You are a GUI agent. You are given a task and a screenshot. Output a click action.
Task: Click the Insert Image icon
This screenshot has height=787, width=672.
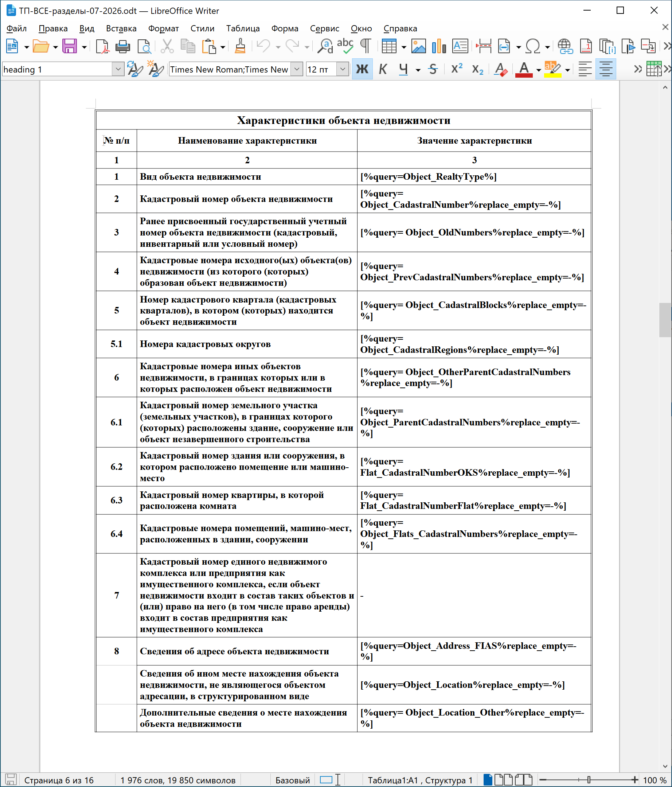(x=418, y=46)
